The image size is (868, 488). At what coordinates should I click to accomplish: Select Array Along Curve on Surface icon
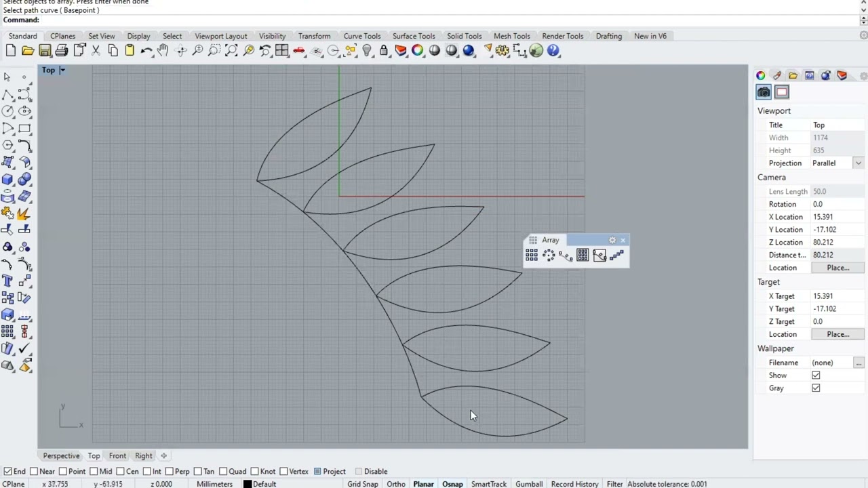[x=599, y=256]
